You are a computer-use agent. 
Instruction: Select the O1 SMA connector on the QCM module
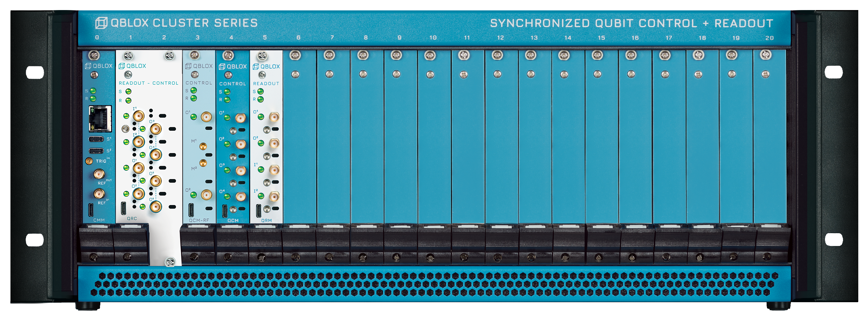pos(240,118)
